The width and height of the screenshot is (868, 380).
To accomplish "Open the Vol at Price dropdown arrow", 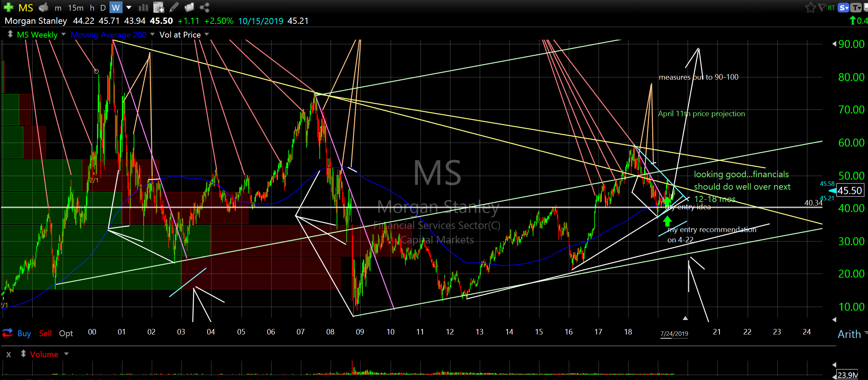I will pos(207,34).
